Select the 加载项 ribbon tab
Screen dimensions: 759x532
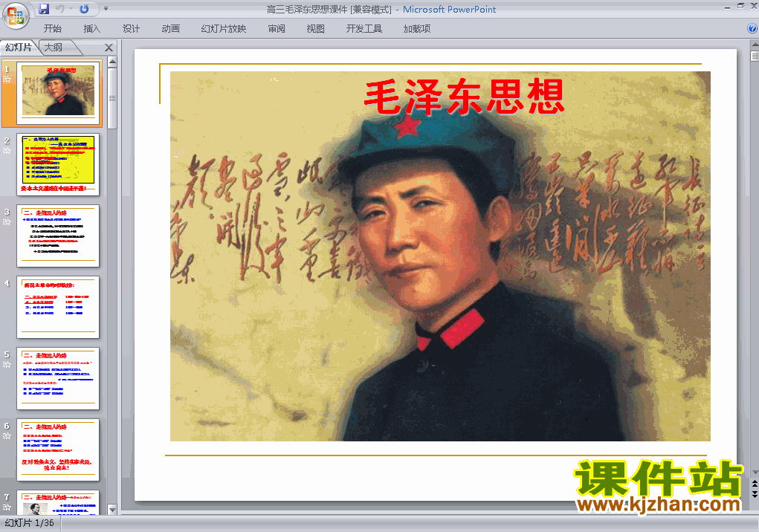417,28
